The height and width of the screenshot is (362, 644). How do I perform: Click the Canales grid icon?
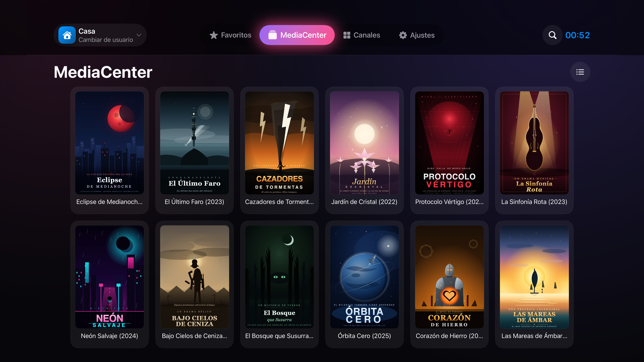[x=347, y=35]
